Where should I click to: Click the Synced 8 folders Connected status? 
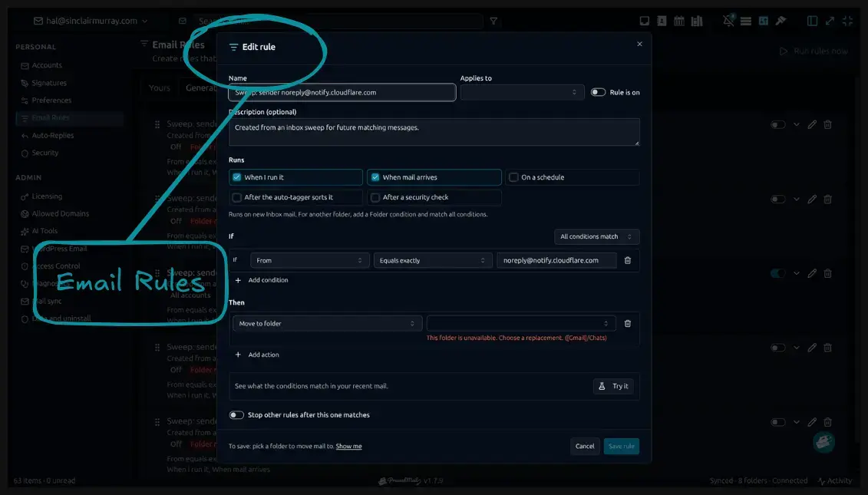click(x=758, y=480)
